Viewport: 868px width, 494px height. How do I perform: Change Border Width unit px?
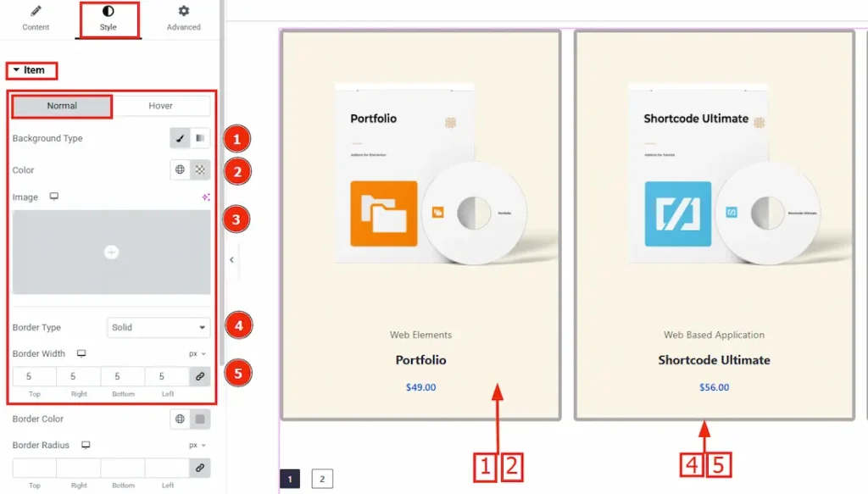click(197, 353)
